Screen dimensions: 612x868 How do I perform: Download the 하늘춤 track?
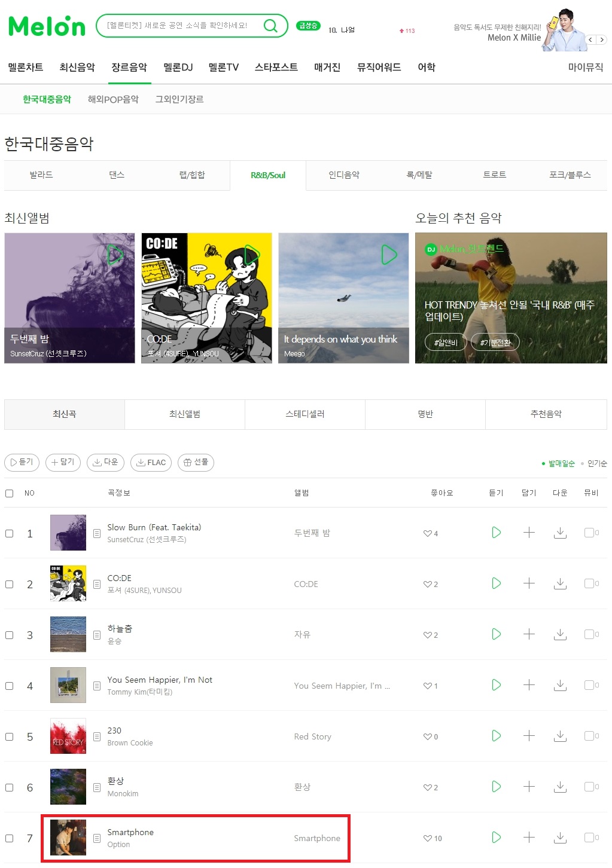(x=560, y=634)
